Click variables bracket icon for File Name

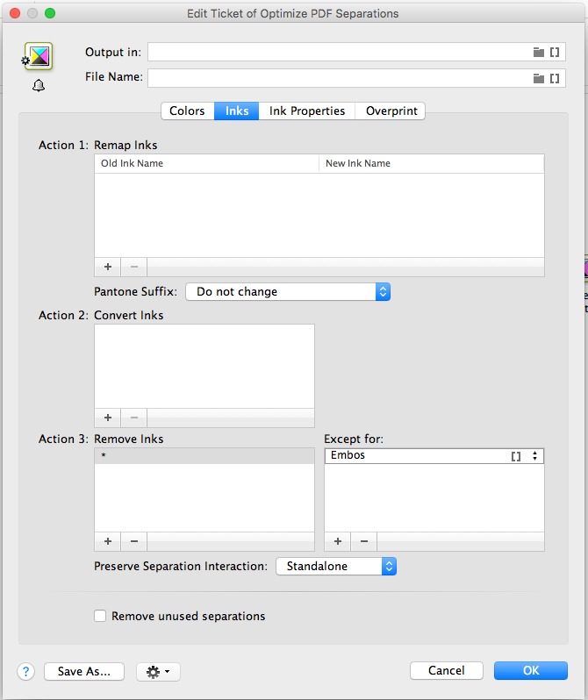[555, 78]
